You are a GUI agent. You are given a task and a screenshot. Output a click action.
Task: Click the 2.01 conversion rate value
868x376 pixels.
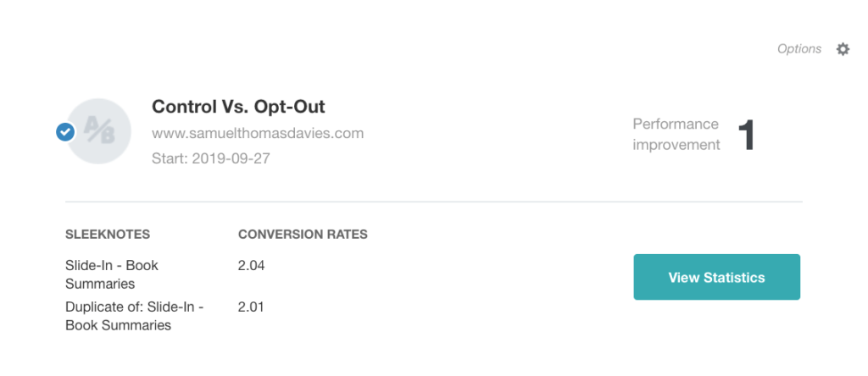tap(252, 307)
